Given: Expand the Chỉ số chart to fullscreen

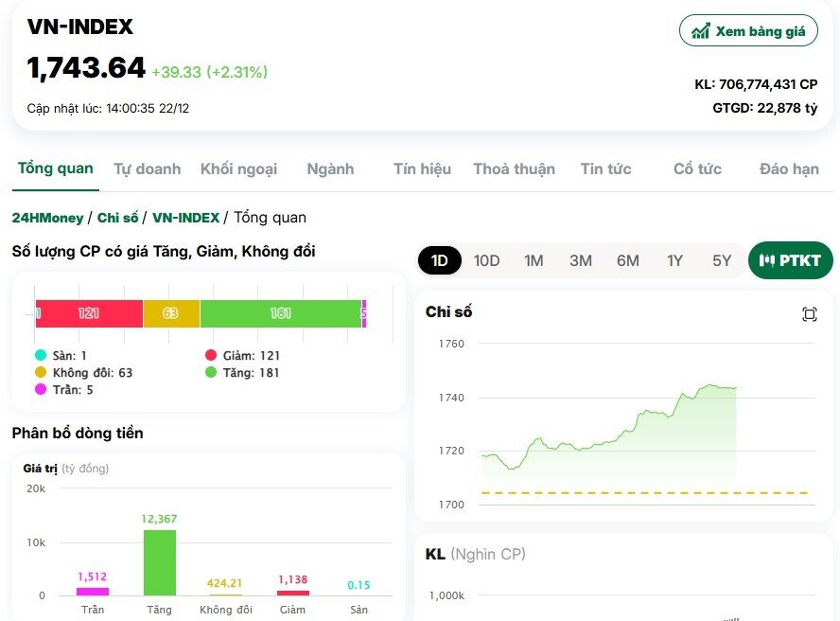Looking at the screenshot, I should click(x=809, y=313).
